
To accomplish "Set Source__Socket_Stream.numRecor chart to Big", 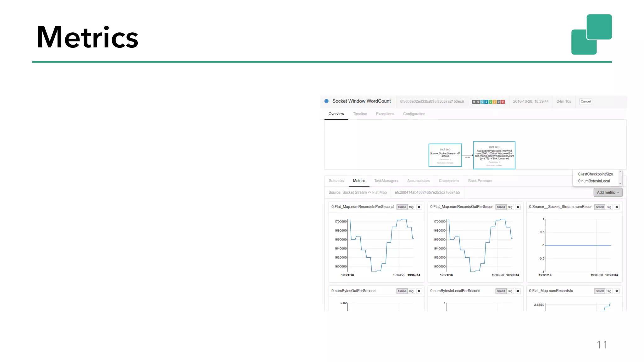I will (609, 207).
